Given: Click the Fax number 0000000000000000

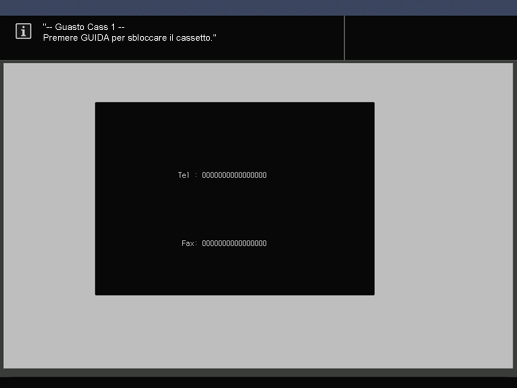Looking at the screenshot, I should [x=234, y=243].
